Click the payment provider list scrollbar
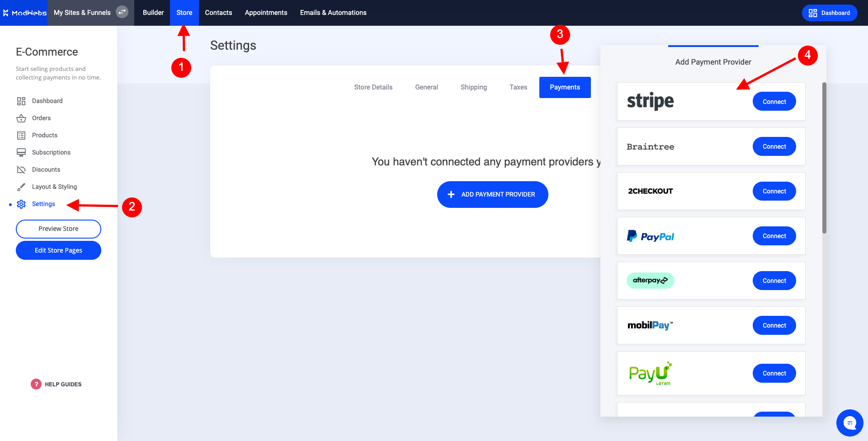Screen dimensions: 868x441 tap(824, 158)
